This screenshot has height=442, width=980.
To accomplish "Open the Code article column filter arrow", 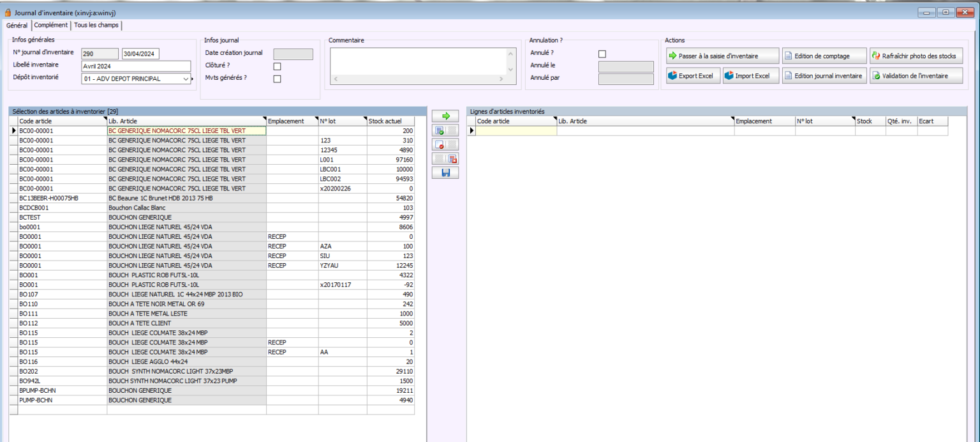I will 105,119.
